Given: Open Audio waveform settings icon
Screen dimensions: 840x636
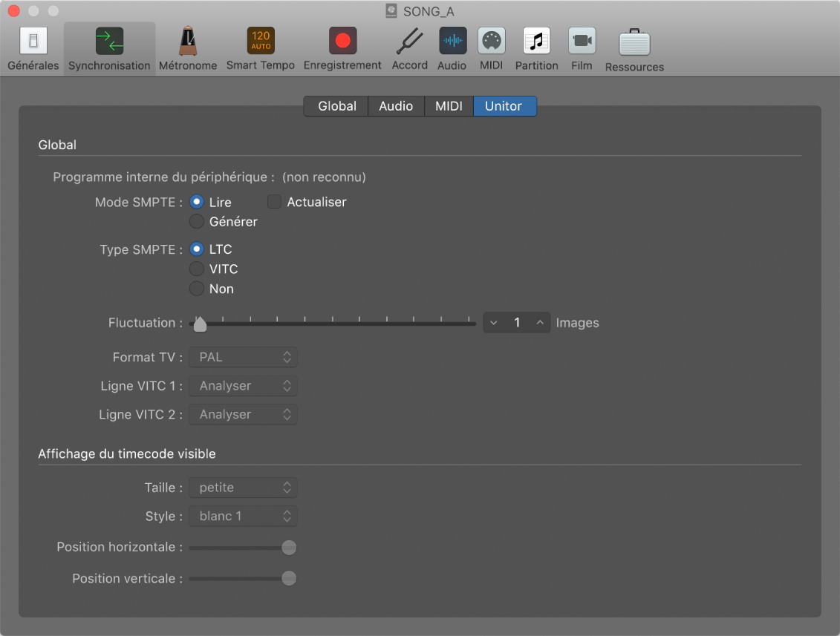Looking at the screenshot, I should point(452,49).
